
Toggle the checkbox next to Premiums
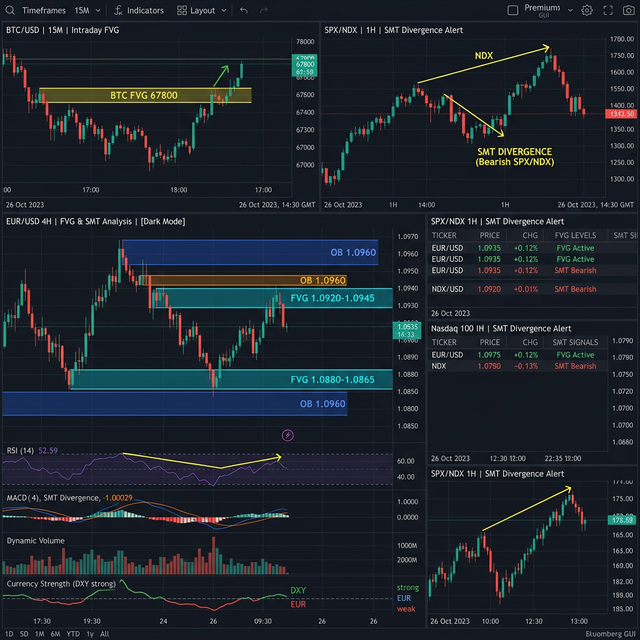(x=513, y=10)
